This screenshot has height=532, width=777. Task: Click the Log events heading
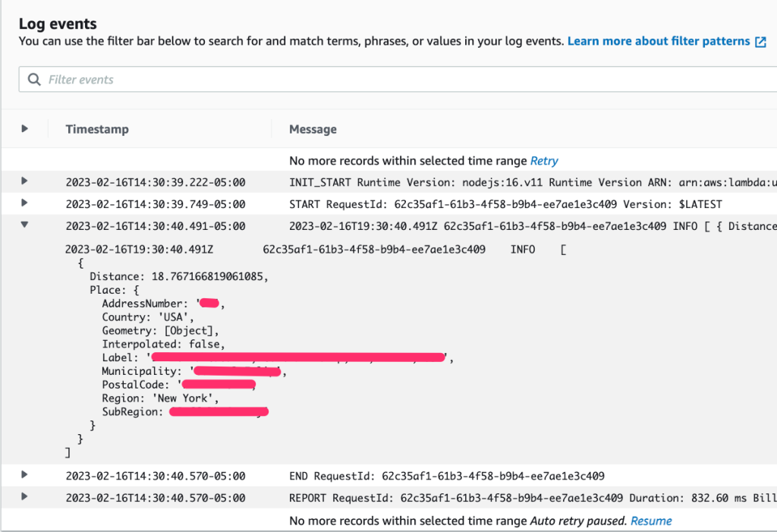click(58, 24)
